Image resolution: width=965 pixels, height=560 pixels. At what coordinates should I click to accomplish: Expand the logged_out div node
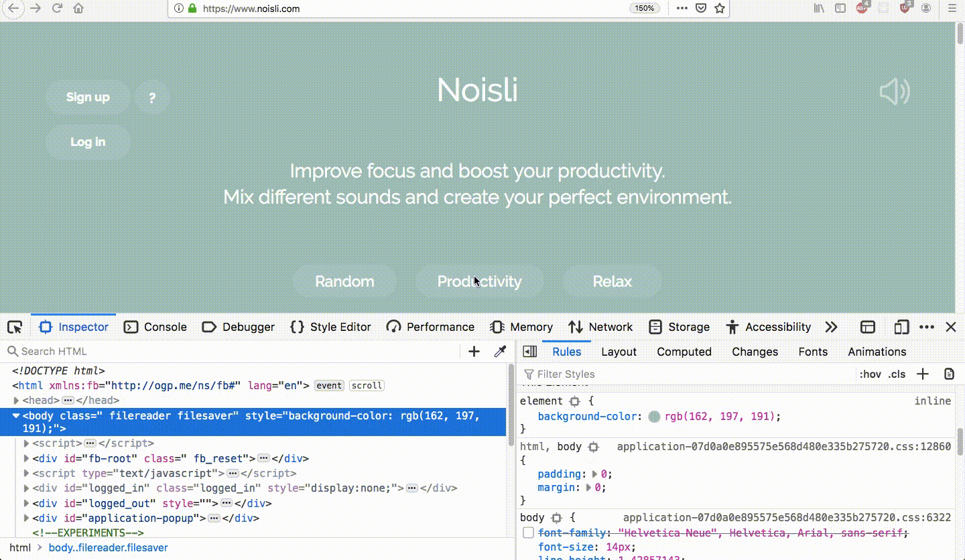click(27, 503)
